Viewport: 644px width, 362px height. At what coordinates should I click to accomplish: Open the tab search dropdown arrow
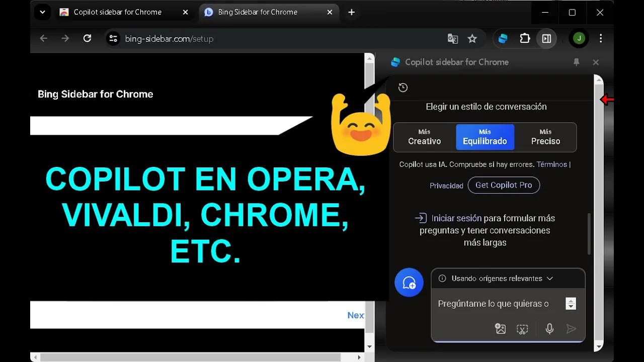tap(42, 13)
